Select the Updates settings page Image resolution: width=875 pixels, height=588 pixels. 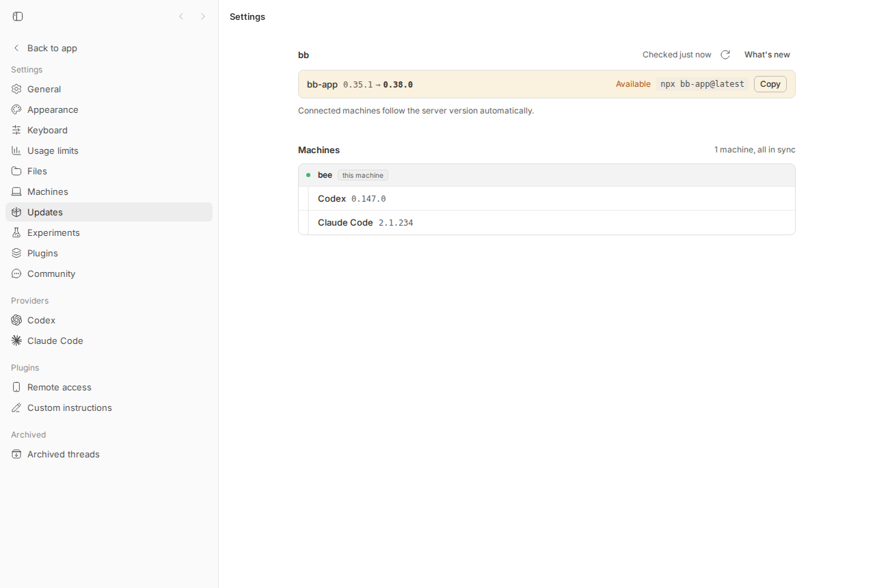[109, 212]
